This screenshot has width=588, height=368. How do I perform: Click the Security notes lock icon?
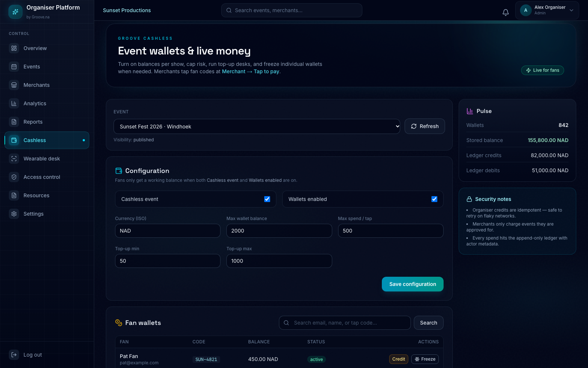[x=469, y=199]
